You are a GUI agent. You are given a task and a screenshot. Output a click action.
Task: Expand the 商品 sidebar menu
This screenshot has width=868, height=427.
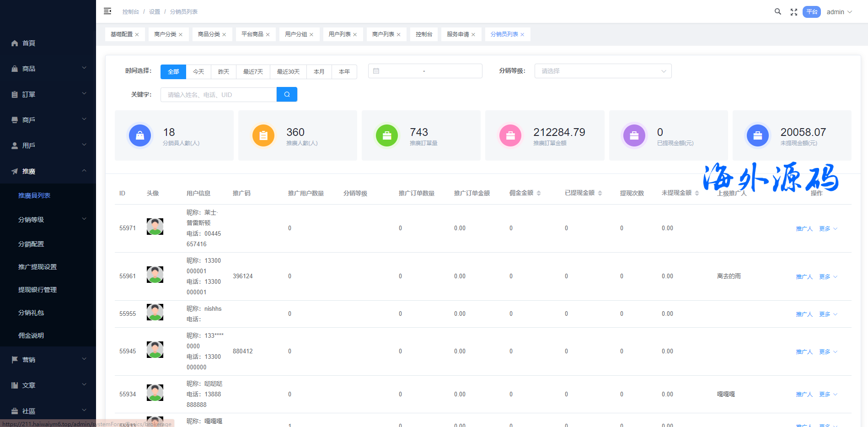[48, 69]
